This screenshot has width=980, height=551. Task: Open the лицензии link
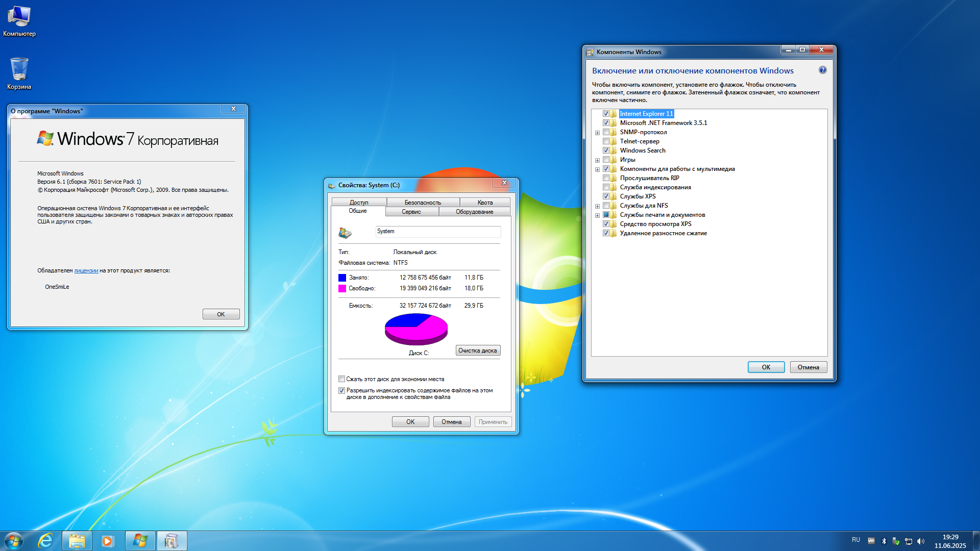[x=86, y=270]
